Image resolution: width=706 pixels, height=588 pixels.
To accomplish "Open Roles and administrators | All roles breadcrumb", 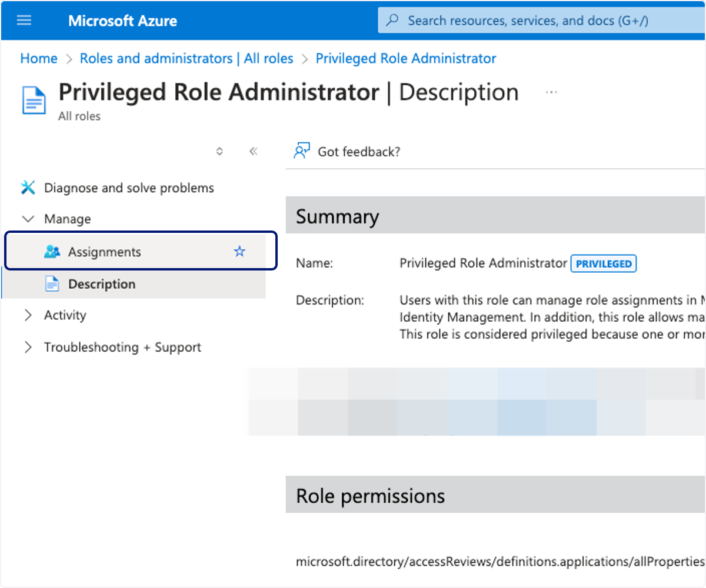I will click(x=187, y=59).
